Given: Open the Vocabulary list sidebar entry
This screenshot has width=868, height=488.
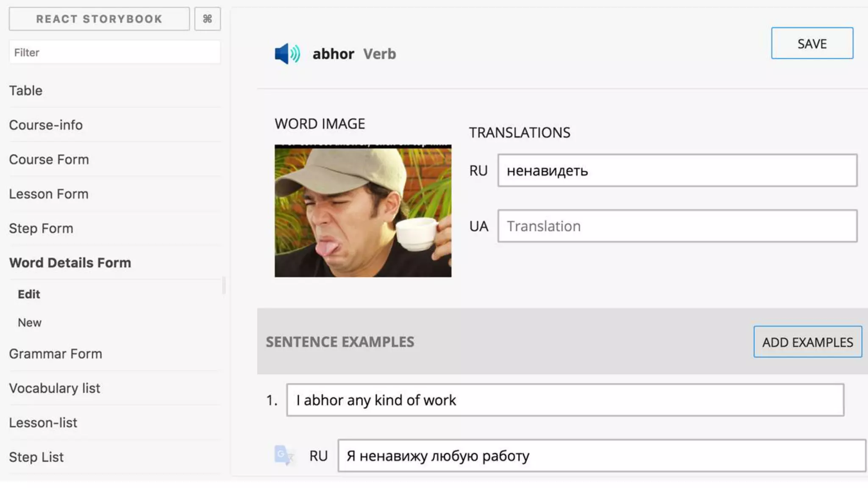Looking at the screenshot, I should [x=55, y=388].
